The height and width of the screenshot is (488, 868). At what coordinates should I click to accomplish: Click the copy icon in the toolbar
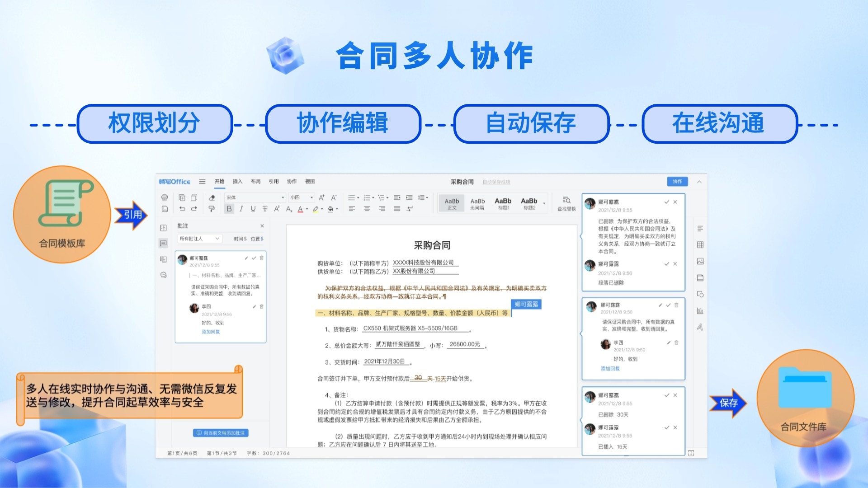[182, 197]
